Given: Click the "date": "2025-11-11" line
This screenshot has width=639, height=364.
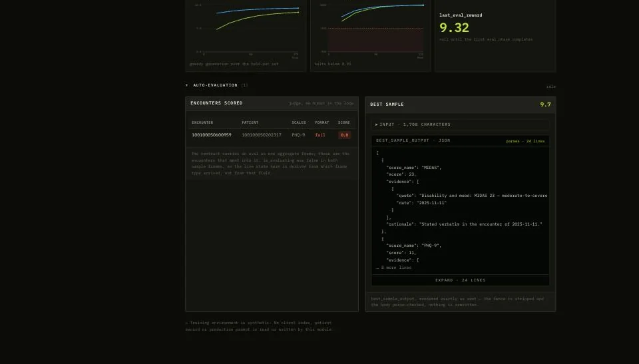Looking at the screenshot, I should [x=421, y=203].
